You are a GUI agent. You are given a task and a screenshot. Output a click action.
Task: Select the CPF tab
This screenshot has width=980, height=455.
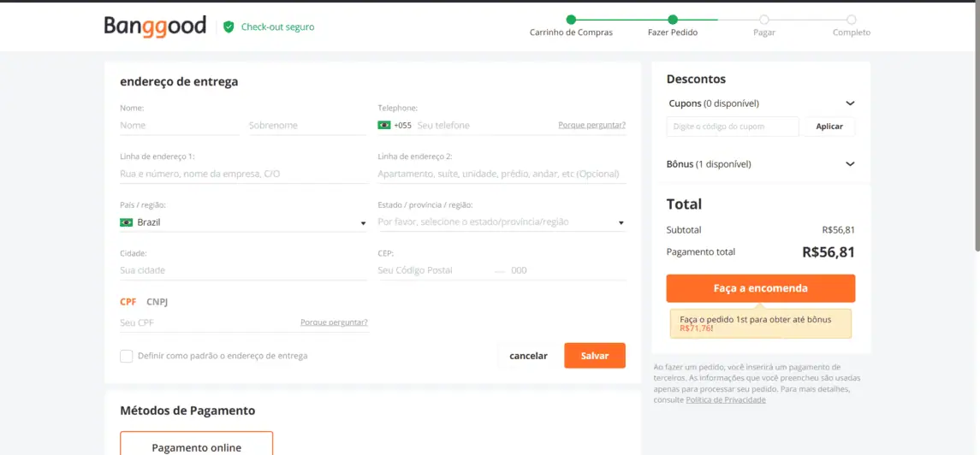pos(128,302)
